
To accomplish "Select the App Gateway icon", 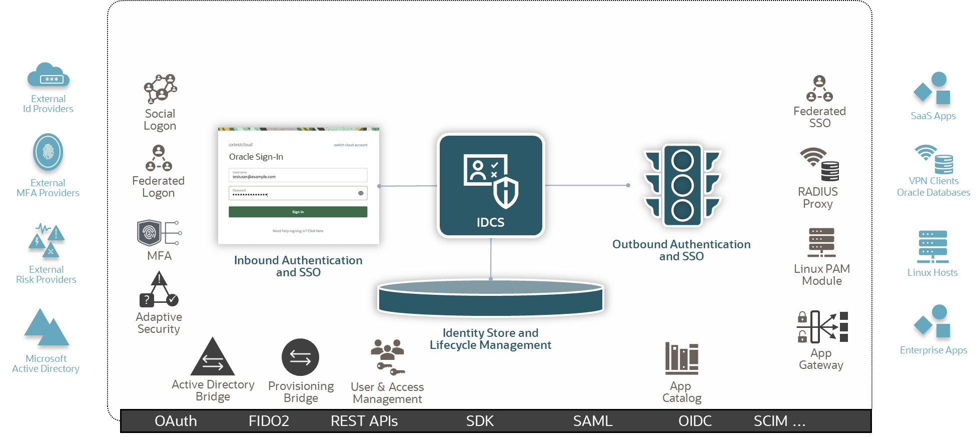I will 822,327.
